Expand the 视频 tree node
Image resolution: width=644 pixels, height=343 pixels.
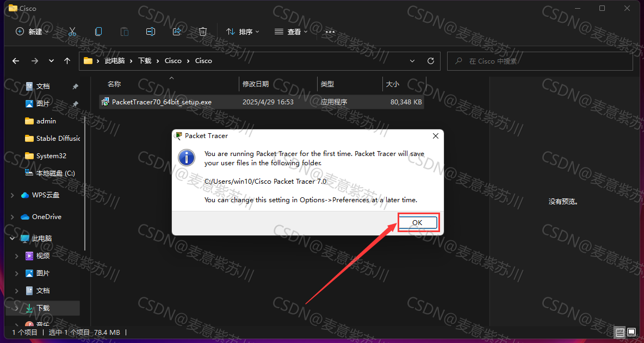pyautogui.click(x=17, y=255)
